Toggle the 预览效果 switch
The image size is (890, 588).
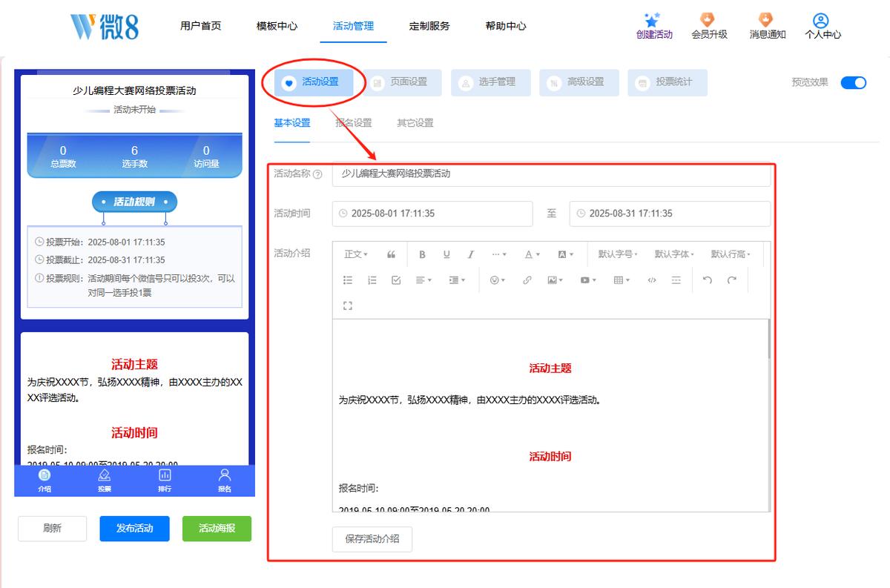(853, 82)
